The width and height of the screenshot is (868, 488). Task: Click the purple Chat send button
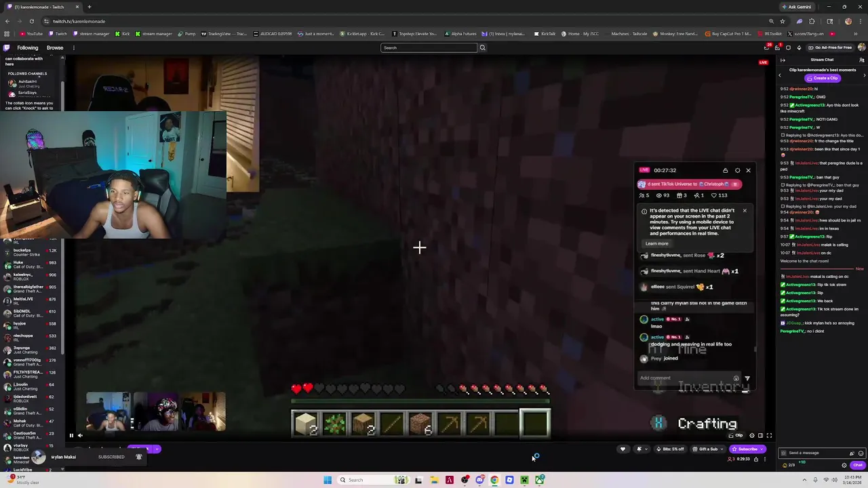click(858, 465)
